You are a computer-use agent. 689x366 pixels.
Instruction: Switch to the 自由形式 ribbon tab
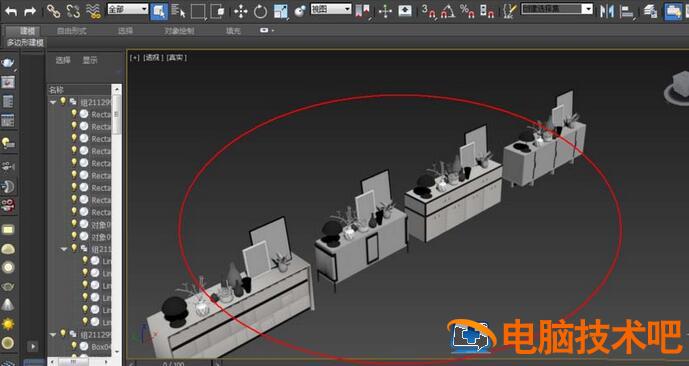(x=72, y=31)
